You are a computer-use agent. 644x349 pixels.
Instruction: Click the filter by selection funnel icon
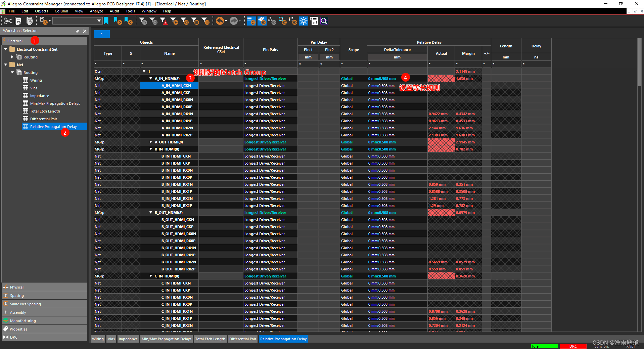[174, 21]
